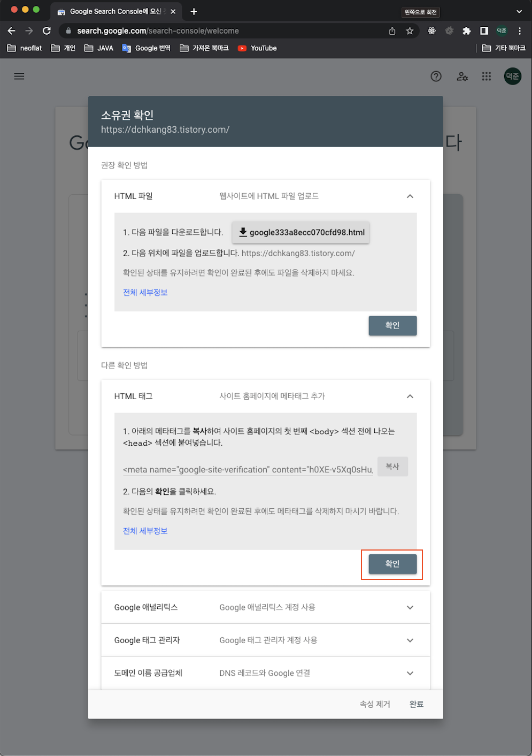Expand the 도메인 이름 공급업체 section
Viewport: 532px width, 756px height.
click(x=266, y=673)
